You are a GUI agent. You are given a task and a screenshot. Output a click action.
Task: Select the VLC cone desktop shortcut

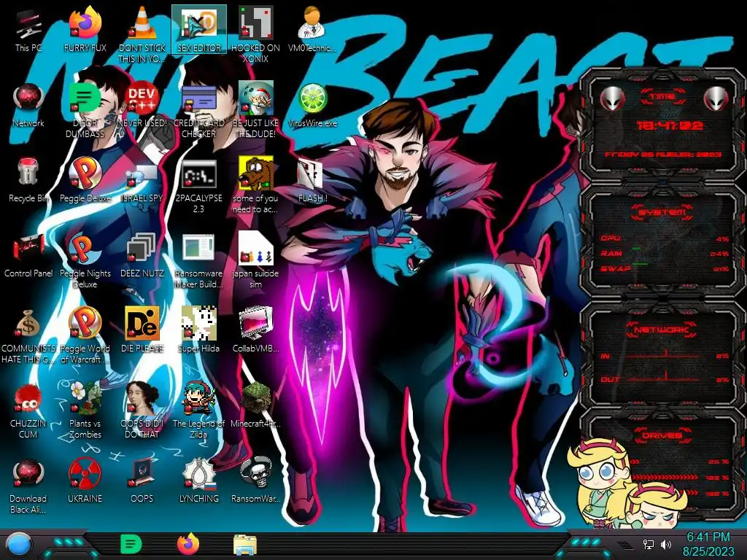(142, 34)
